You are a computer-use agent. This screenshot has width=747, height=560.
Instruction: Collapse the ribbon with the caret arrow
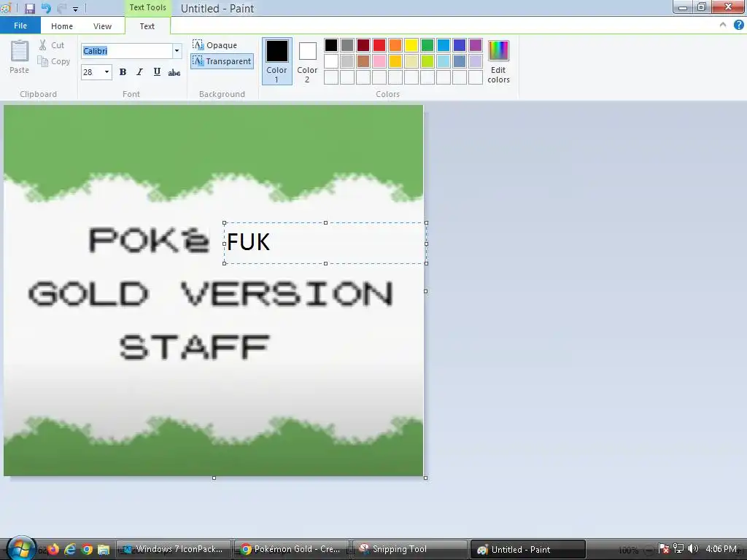(723, 26)
